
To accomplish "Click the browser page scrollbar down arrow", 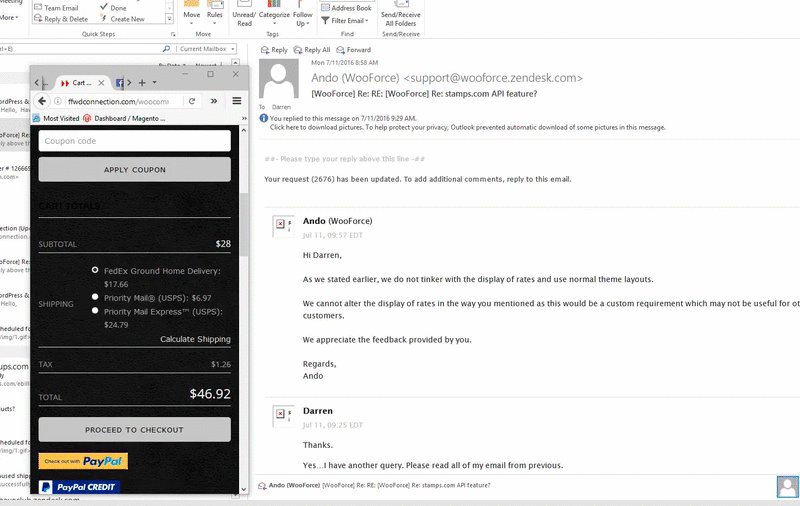I will pyautogui.click(x=243, y=489).
